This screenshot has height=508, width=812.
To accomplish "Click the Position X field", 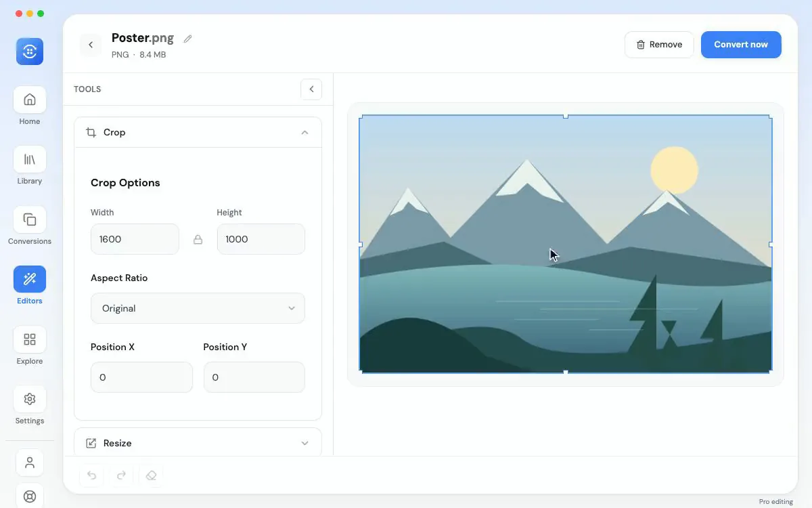I will 141,377.
